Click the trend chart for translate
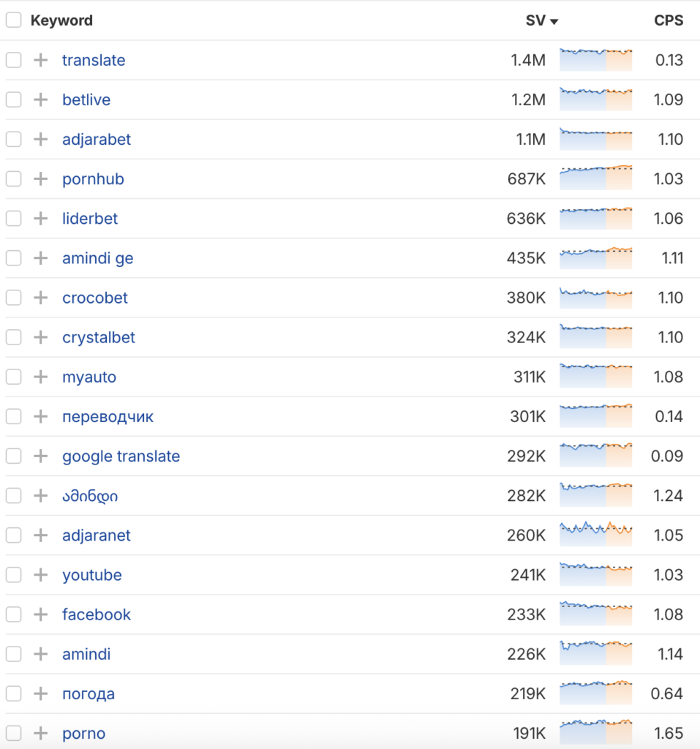This screenshot has height=749, width=700. click(595, 59)
